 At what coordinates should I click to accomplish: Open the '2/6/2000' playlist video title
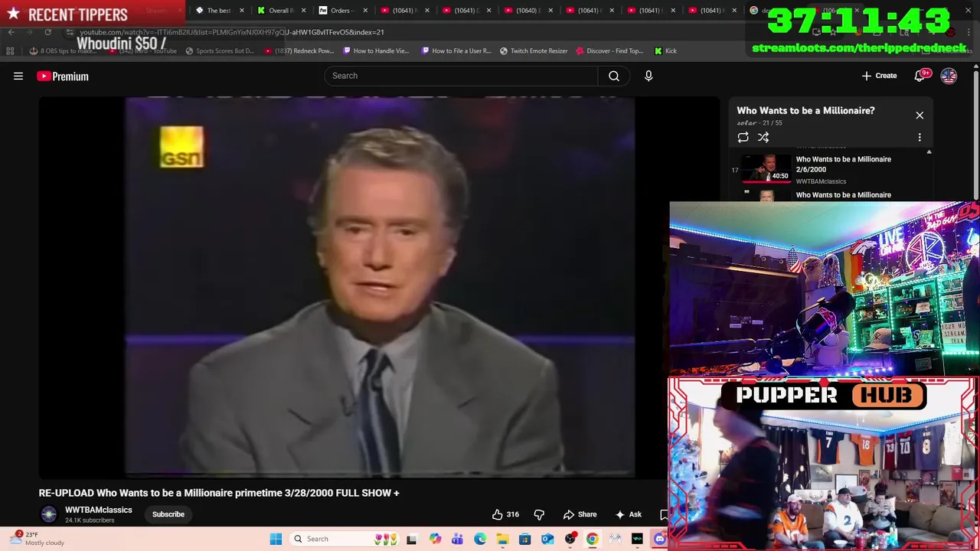pos(843,164)
